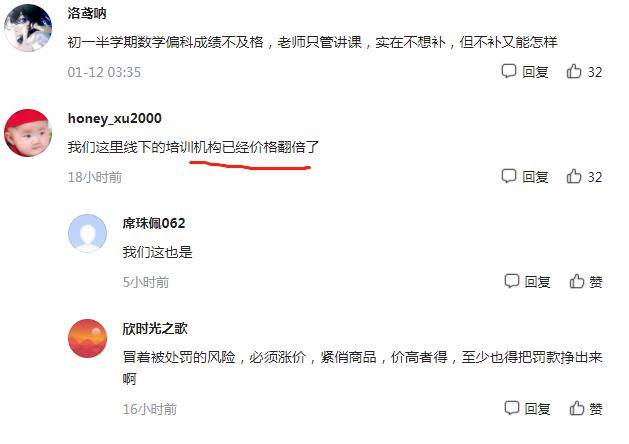Click username honey_xu2000
Viewport: 629px width, 444px height.
115,118
